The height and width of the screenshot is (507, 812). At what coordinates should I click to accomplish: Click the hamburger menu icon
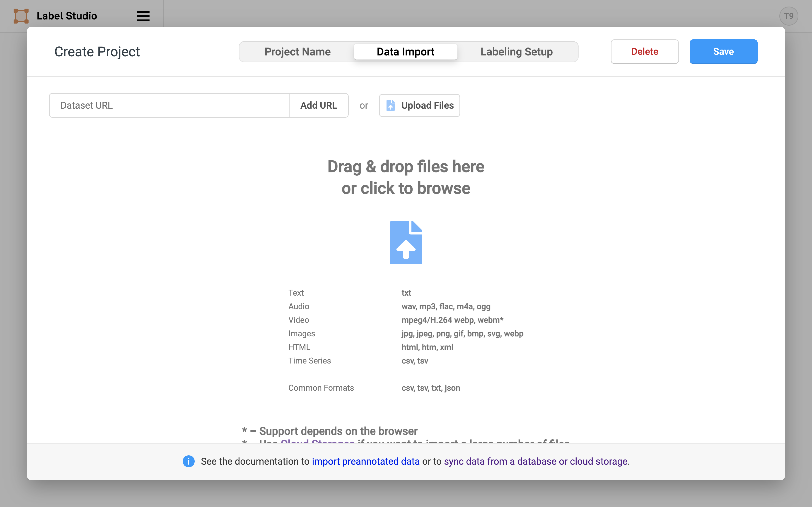[x=143, y=16]
